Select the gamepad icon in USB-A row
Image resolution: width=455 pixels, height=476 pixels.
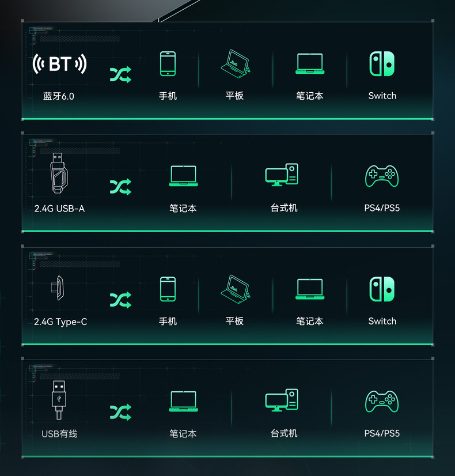point(382,176)
